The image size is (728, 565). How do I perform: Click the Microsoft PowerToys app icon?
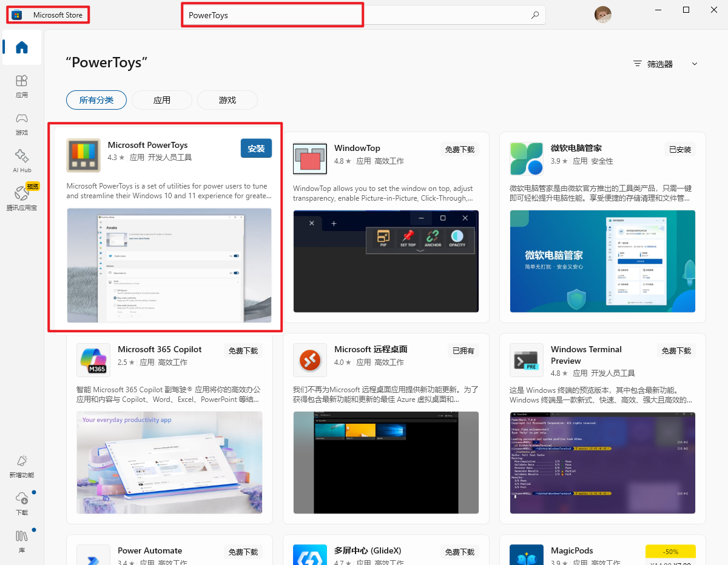[84, 156]
